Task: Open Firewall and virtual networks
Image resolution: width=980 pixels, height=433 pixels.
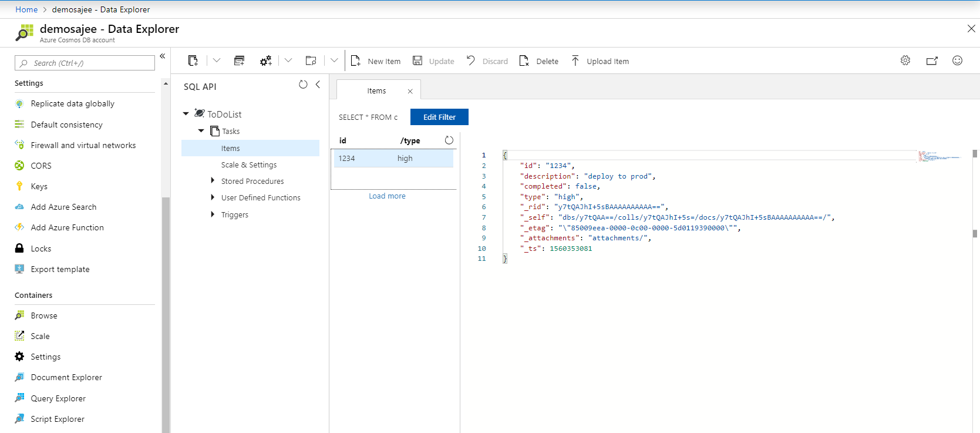Action: [83, 145]
